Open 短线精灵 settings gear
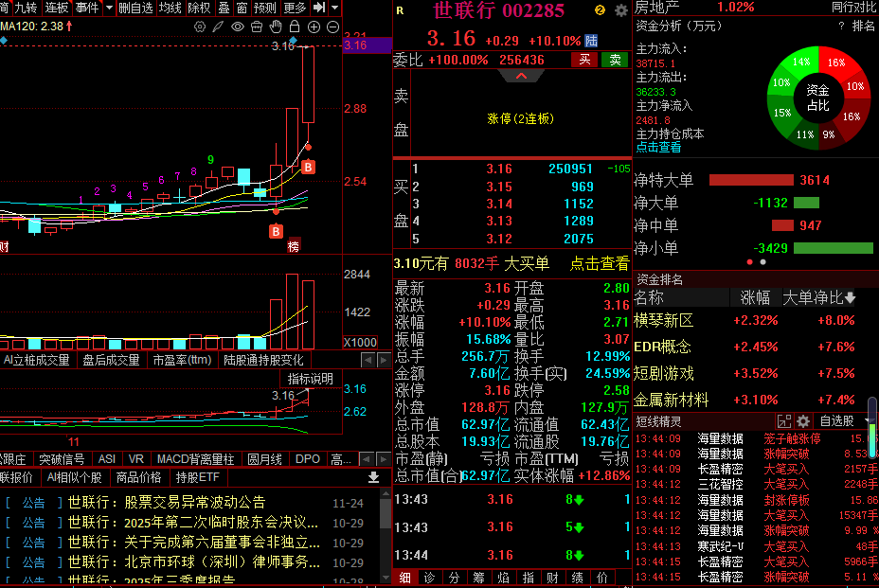Screen dimensions: 879x588 pyautogui.click(x=803, y=421)
